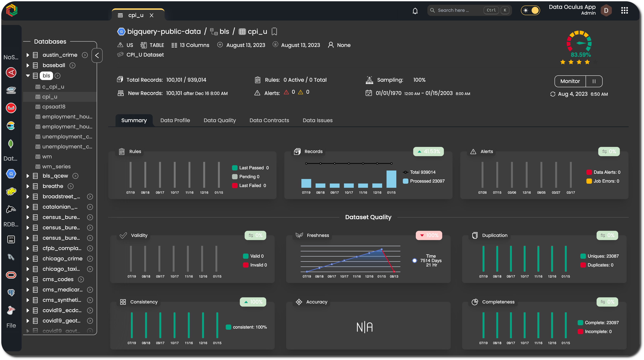Click the 83.59% quality score gauge
Image resolution: width=644 pixels, height=360 pixels.
(579, 44)
